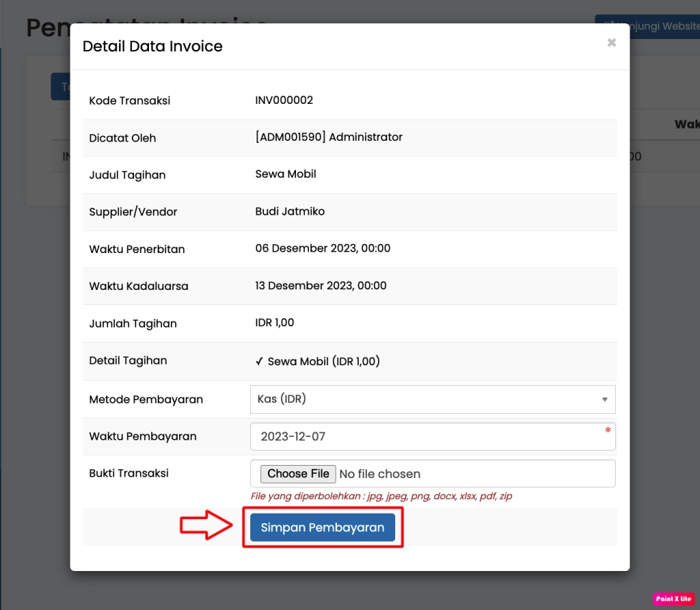Click the allowed file types hint text
Viewport: 700px width, 610px height.
(381, 496)
